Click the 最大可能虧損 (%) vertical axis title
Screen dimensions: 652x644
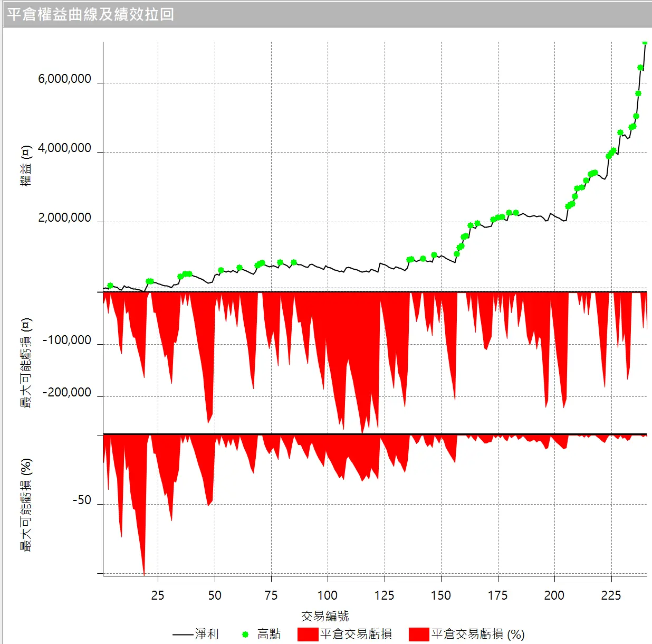[x=26, y=505]
